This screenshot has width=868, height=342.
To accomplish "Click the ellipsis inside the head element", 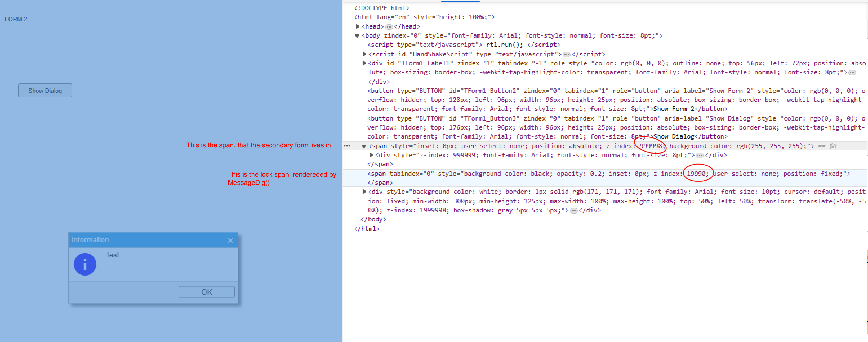I will (x=389, y=27).
